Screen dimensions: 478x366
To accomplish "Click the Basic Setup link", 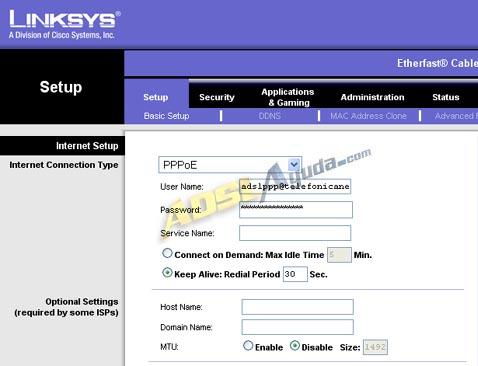I will point(166,116).
